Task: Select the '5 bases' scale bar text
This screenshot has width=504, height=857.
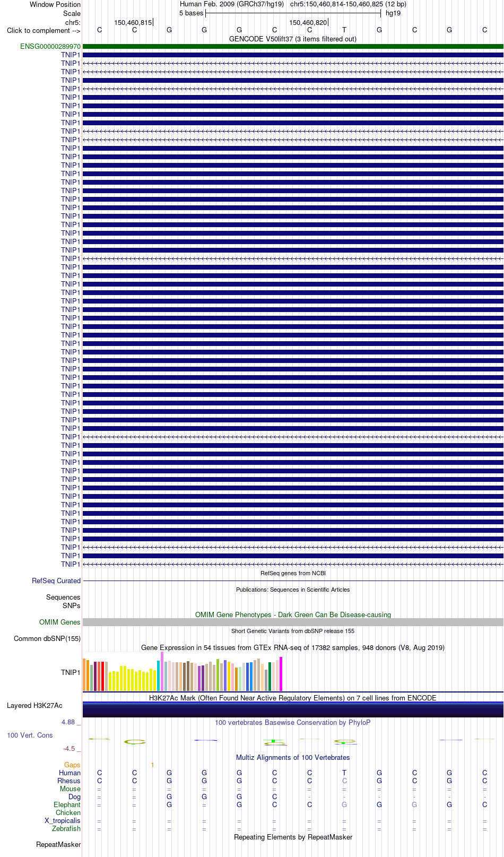Action: (x=191, y=13)
